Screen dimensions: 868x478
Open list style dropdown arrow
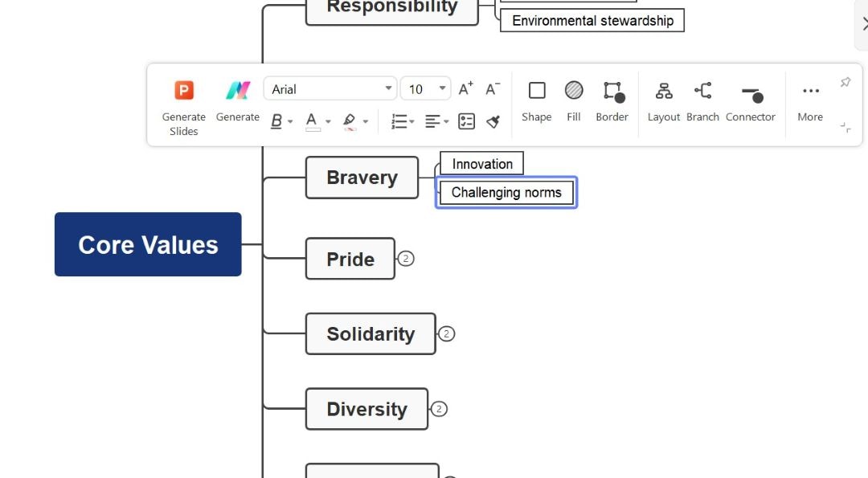click(x=411, y=122)
